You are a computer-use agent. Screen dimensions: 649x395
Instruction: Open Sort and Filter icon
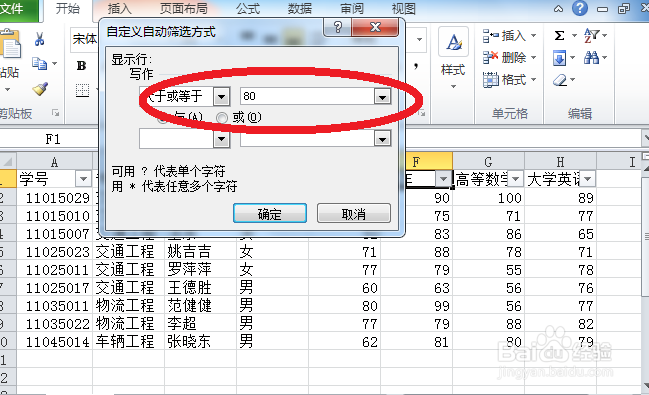point(591,36)
